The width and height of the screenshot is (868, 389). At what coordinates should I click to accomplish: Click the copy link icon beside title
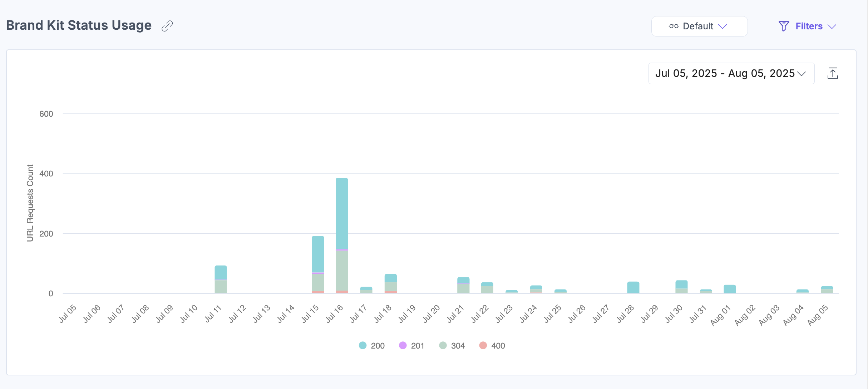click(167, 26)
